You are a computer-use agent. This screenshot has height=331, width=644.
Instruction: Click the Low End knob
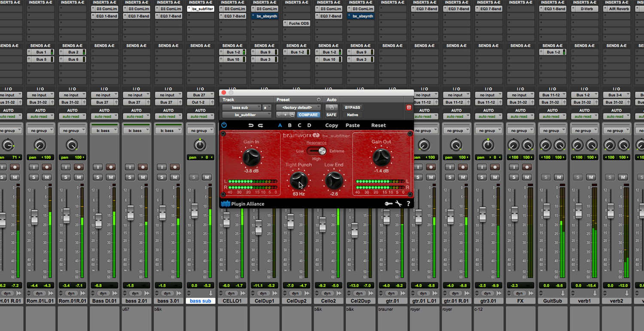pyautogui.click(x=333, y=180)
